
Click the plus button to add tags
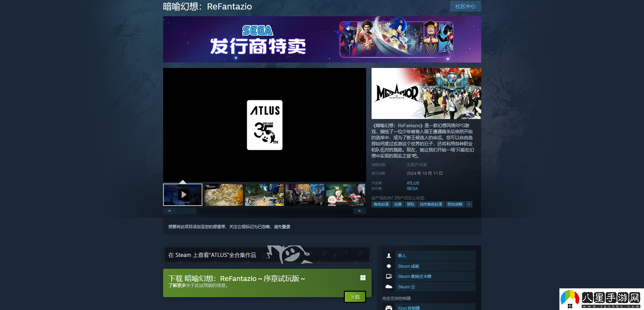469,204
